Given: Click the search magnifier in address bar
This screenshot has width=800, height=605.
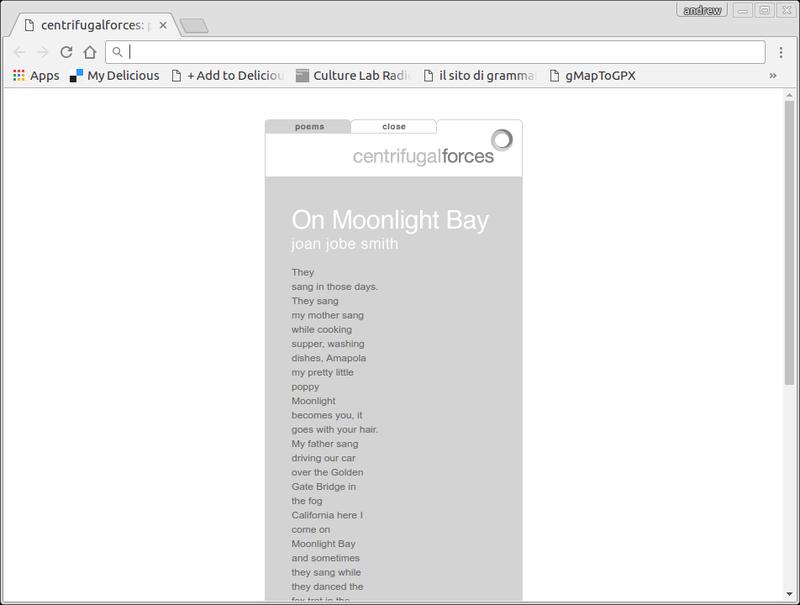Looking at the screenshot, I should click(x=117, y=52).
